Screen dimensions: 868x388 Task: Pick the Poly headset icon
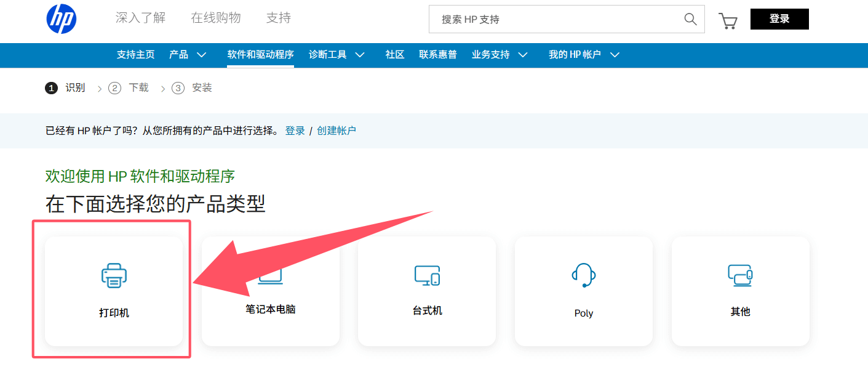tap(584, 275)
